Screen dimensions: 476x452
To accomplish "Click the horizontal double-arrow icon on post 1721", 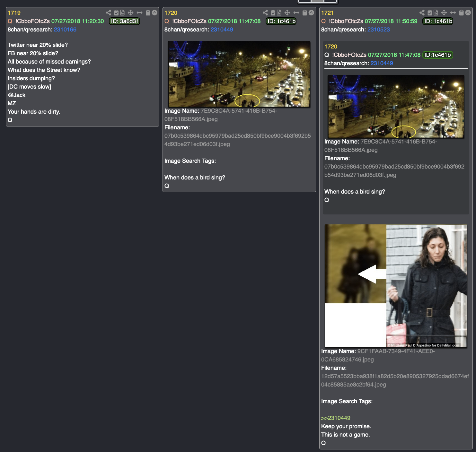I will pyautogui.click(x=453, y=13).
